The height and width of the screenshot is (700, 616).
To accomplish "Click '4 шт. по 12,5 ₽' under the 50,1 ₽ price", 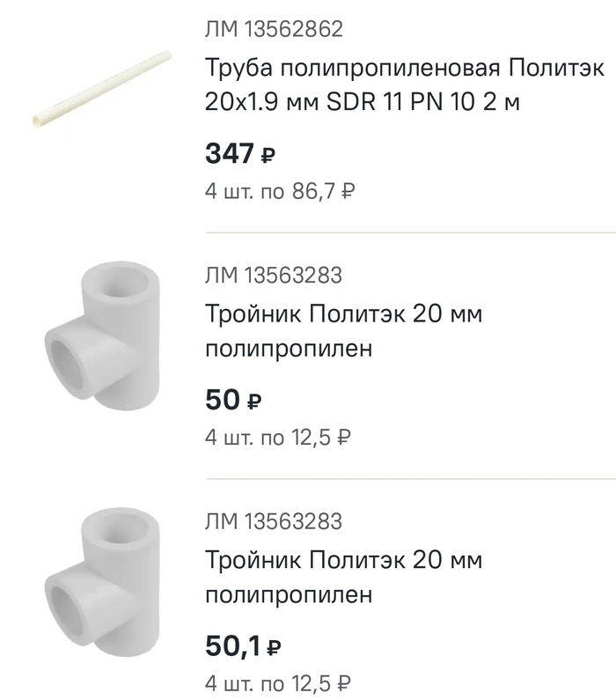I will point(278,682).
